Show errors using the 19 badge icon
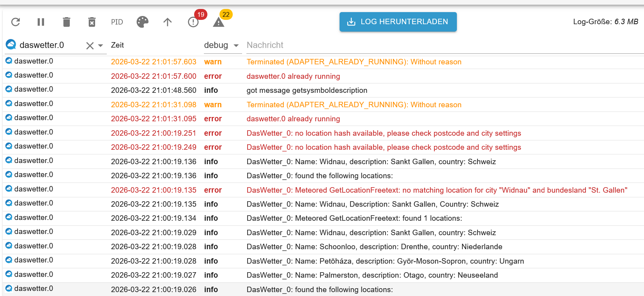644x296 pixels. (193, 22)
